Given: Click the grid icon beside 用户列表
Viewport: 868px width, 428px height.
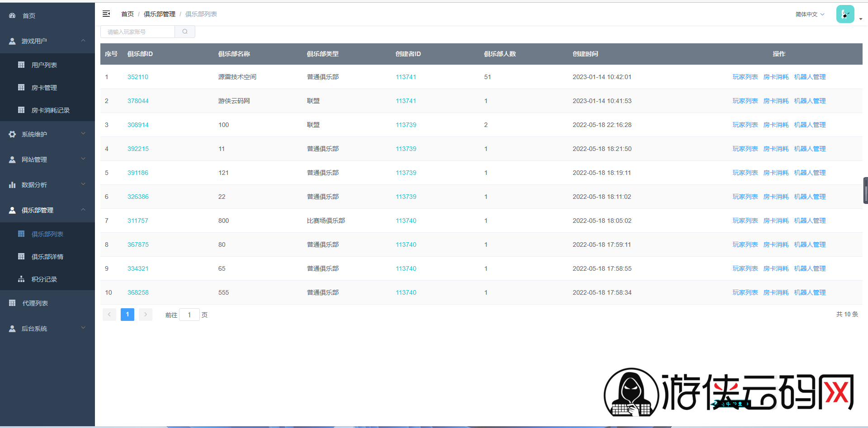Looking at the screenshot, I should [x=21, y=65].
